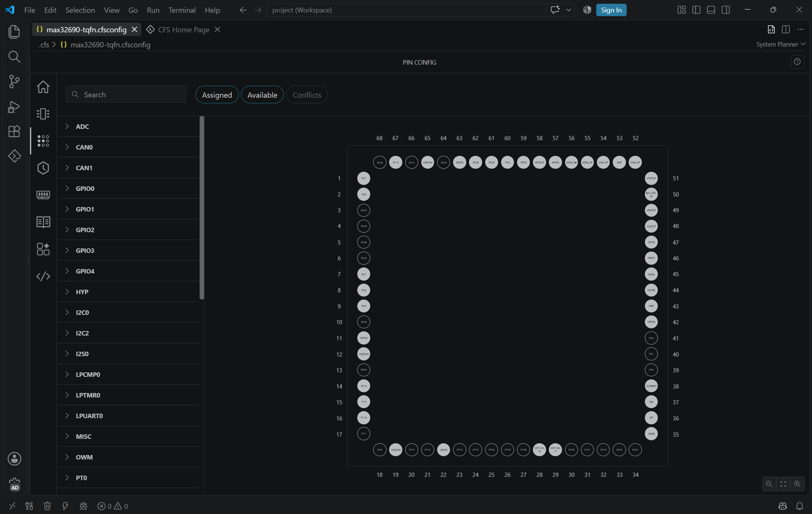Open the Peripheral Allocation chip icon

43,114
